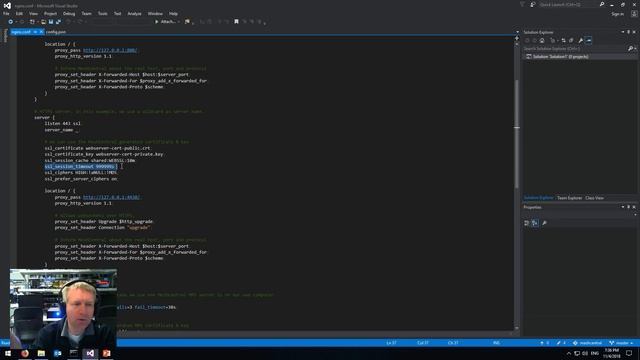Open Outlook from the taskbar
This screenshot has width=640, height=360.
58,353
